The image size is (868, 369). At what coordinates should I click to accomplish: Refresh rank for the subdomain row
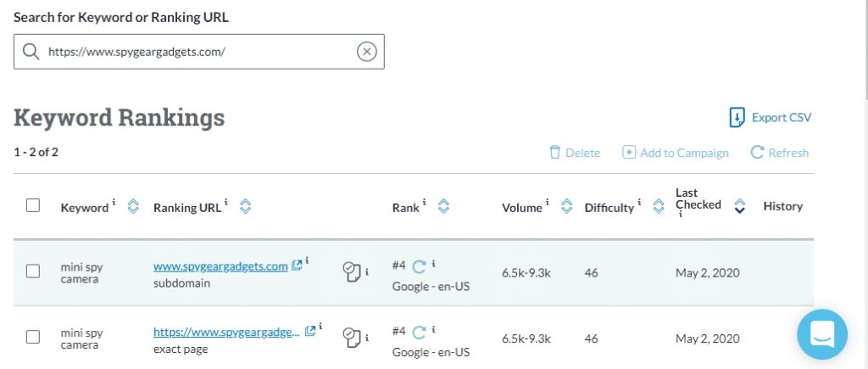click(x=419, y=267)
